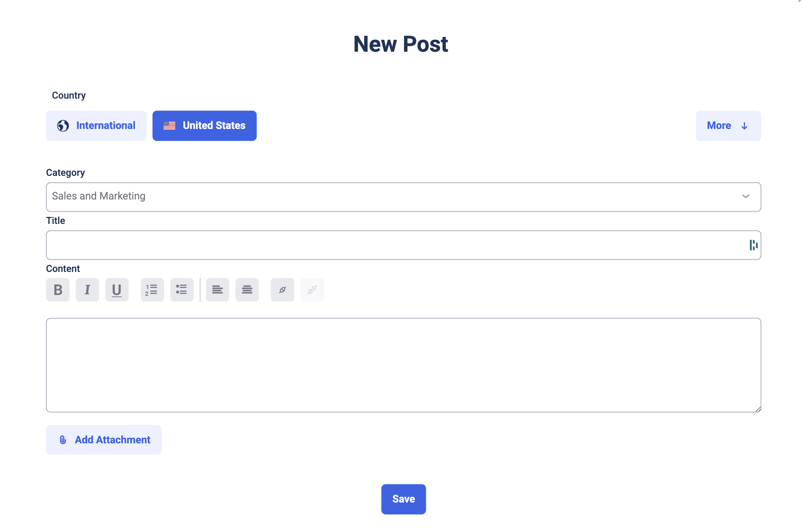Viewport: 803px width, 532px height.
Task: Click the password manager icon in Title field
Action: (x=753, y=245)
